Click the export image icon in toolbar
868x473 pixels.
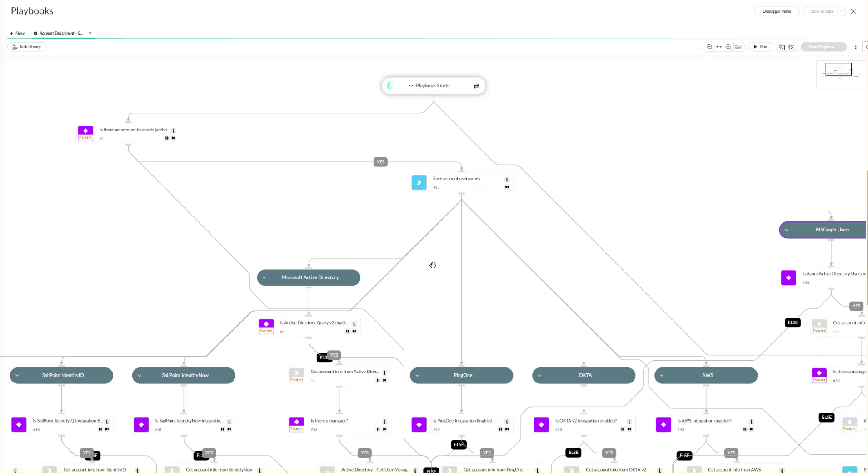coord(738,47)
